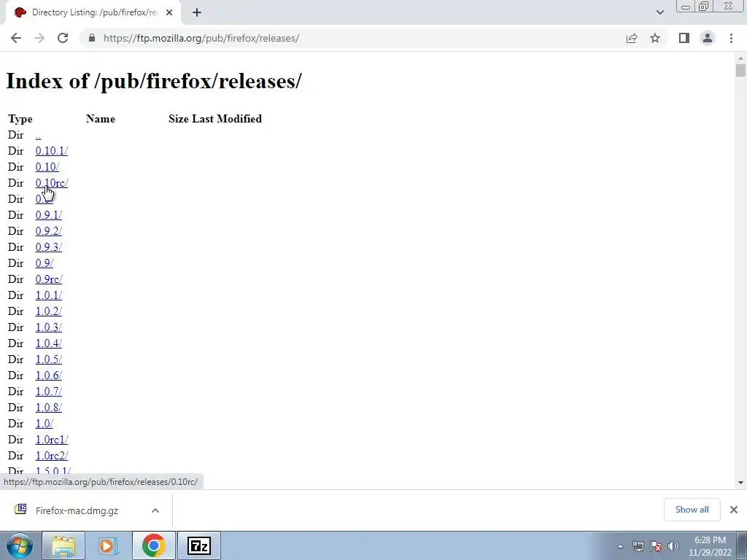Open the tab search dropdown chevron

pyautogui.click(x=659, y=12)
